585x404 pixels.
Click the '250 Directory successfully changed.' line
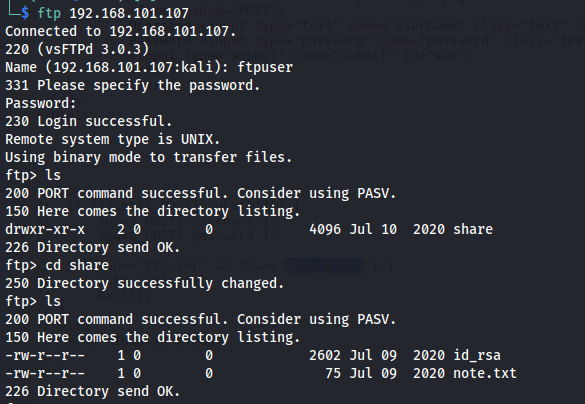pyautogui.click(x=145, y=284)
